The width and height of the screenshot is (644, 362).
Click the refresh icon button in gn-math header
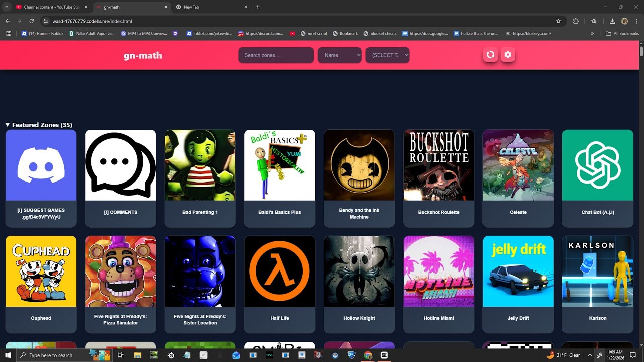point(490,55)
